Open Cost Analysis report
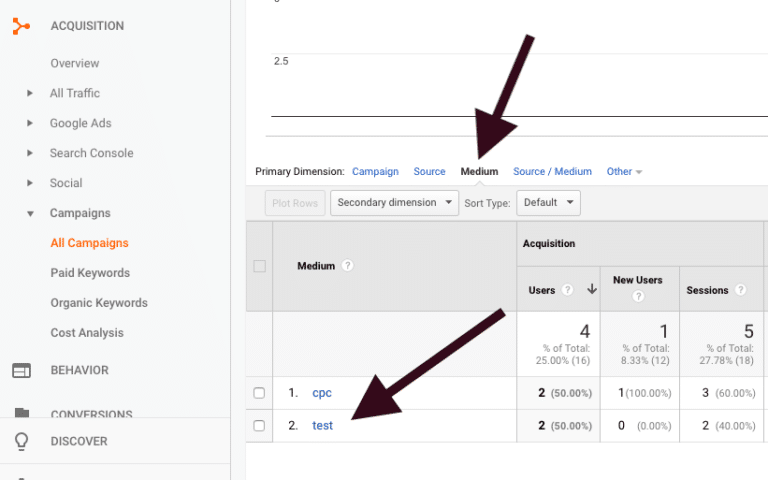The width and height of the screenshot is (768, 480). pos(87,333)
